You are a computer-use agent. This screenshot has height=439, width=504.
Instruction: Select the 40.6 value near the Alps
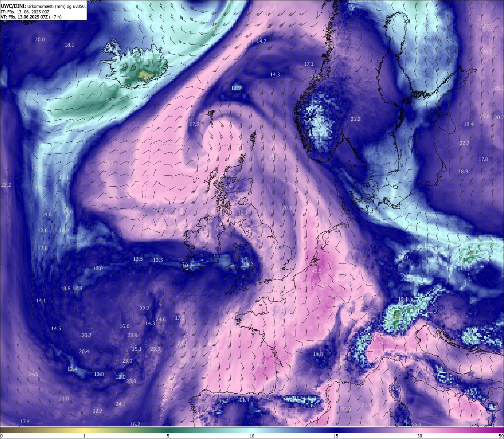[x=384, y=343]
